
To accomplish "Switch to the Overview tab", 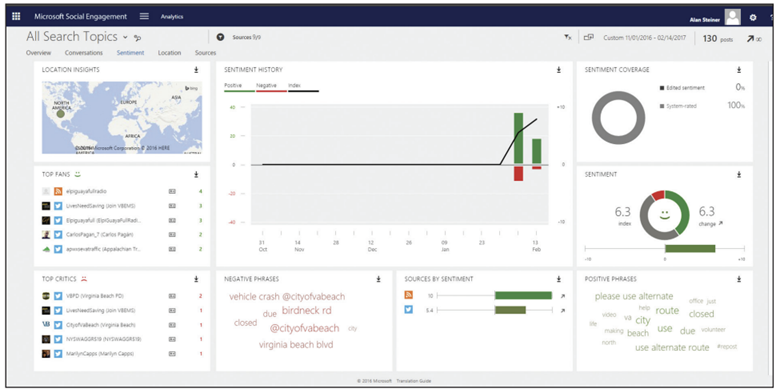I will (38, 53).
